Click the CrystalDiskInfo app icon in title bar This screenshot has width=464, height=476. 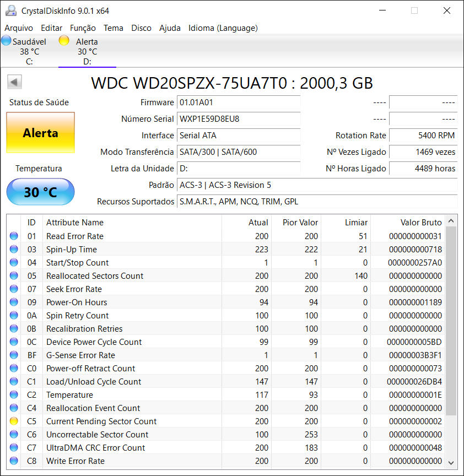pos(11,10)
